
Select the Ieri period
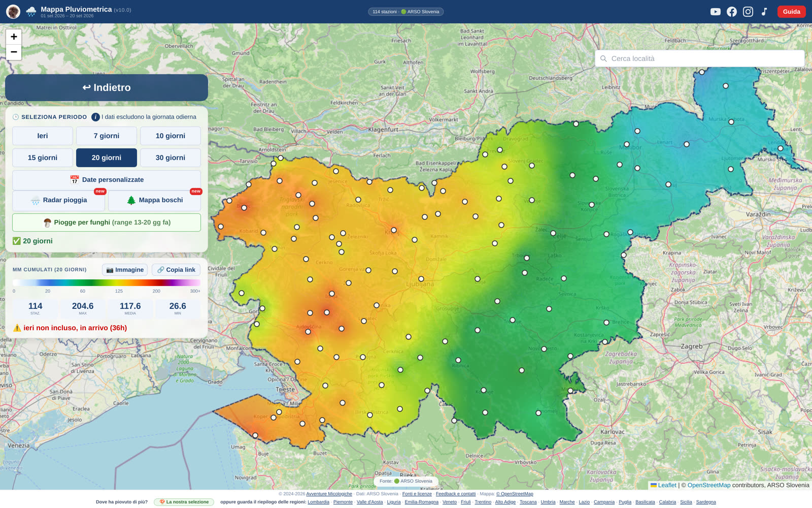[43, 136]
